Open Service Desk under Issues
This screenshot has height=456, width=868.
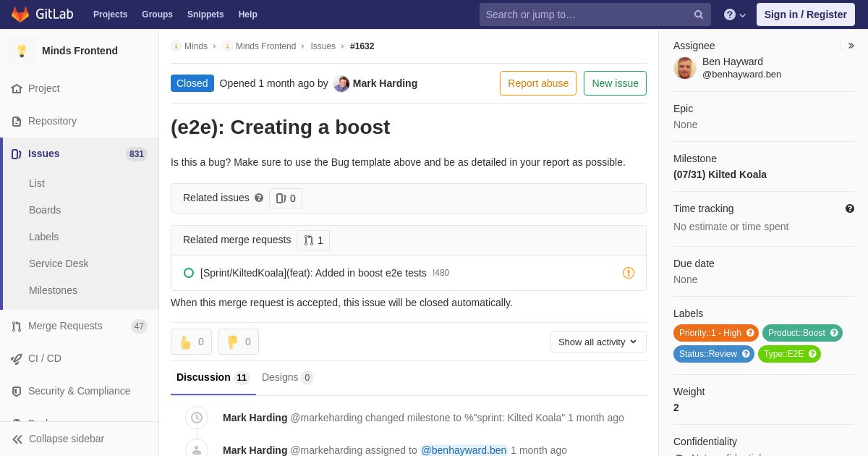click(59, 263)
